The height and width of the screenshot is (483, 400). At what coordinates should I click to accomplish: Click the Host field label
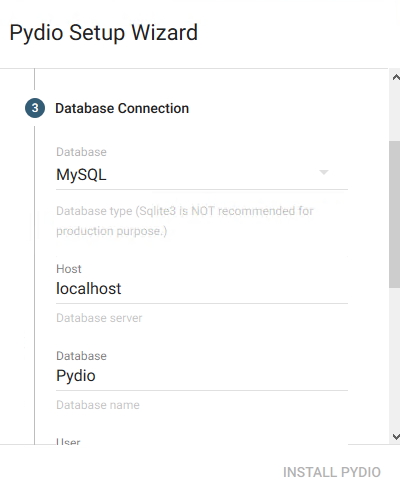tap(69, 269)
